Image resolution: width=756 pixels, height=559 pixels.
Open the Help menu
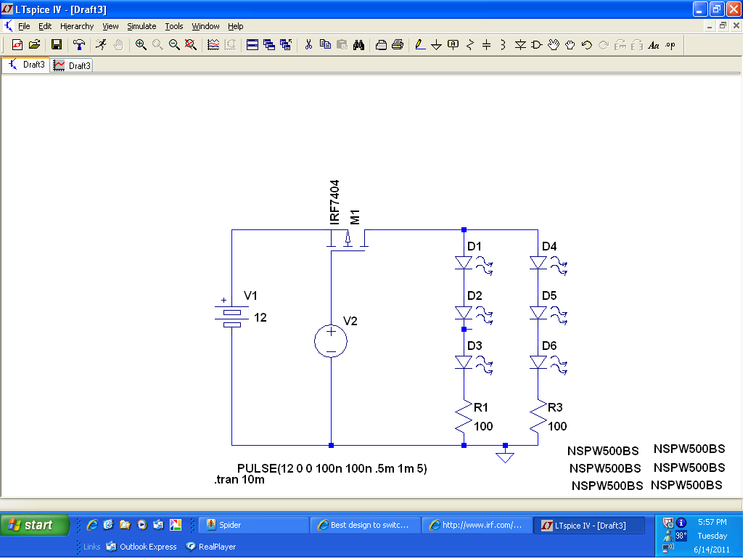click(235, 26)
